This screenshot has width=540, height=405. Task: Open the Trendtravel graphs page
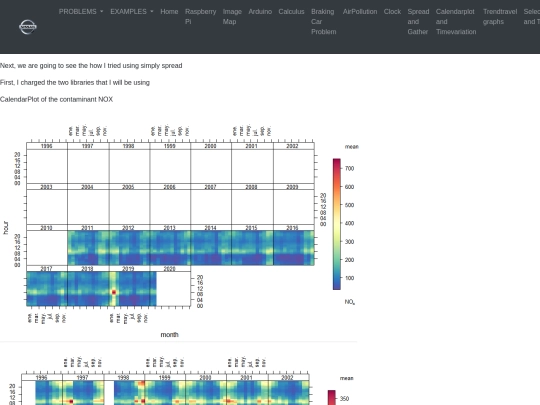point(500,17)
